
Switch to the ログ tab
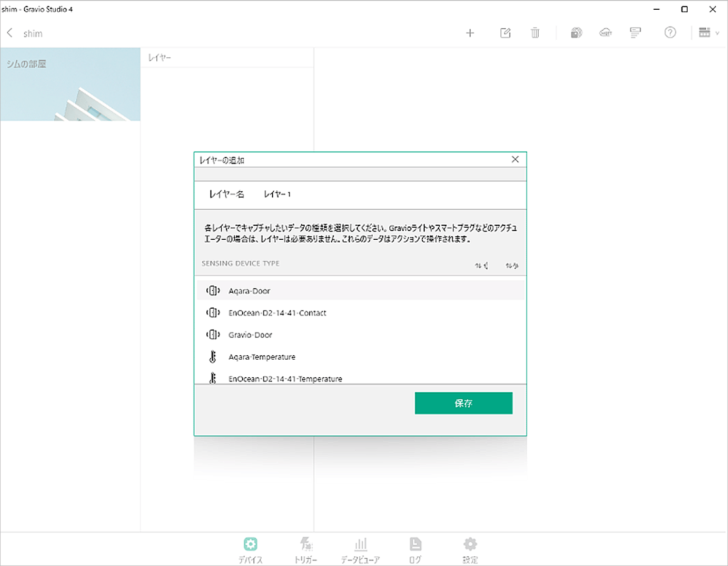pyautogui.click(x=415, y=550)
